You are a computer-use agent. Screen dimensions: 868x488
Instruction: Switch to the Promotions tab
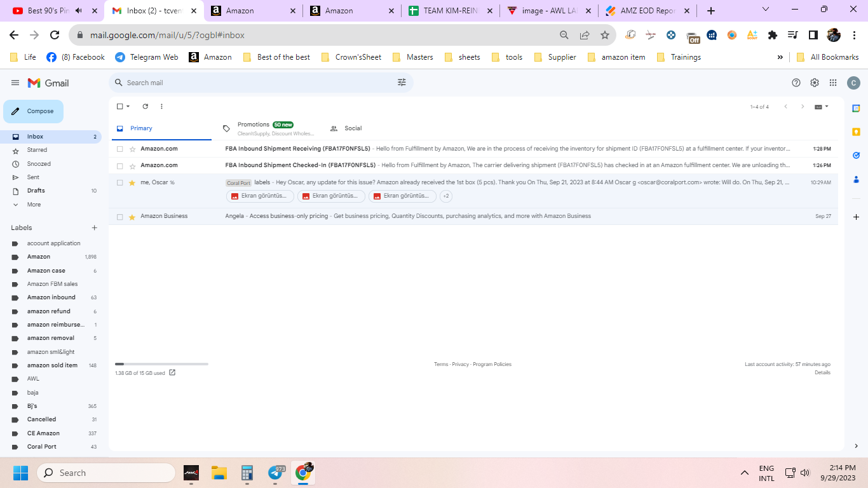[x=271, y=128]
